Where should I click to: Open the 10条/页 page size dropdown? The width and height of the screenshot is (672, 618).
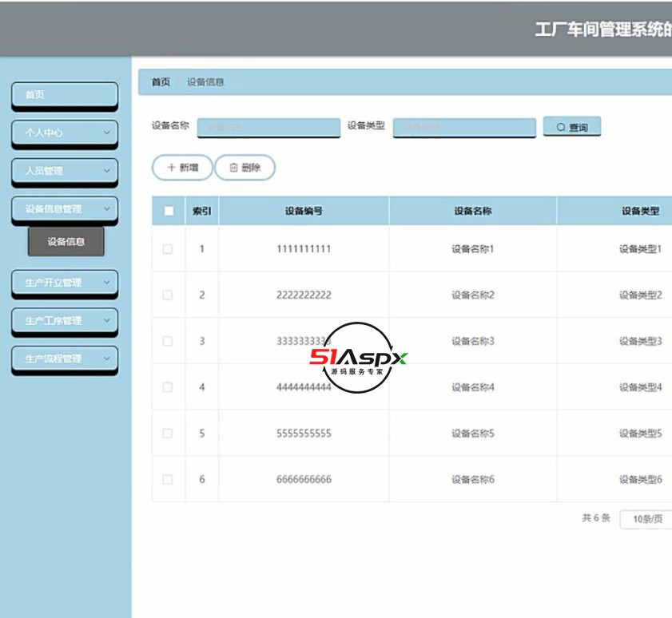(647, 519)
